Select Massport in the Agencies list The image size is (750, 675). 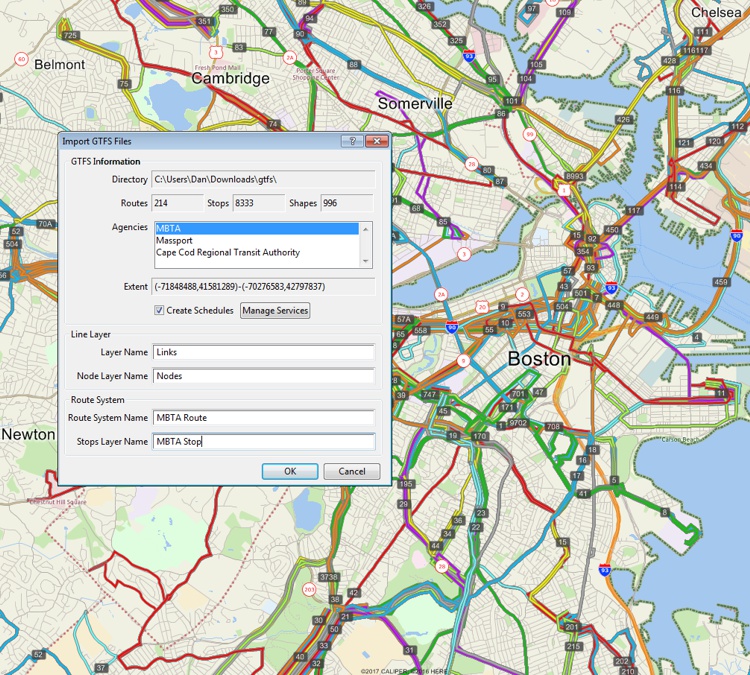(x=256, y=241)
